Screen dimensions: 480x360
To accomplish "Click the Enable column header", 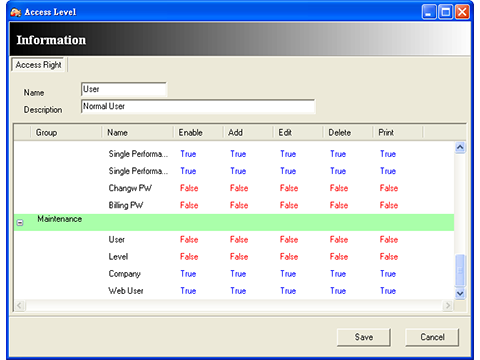I will click(198, 132).
